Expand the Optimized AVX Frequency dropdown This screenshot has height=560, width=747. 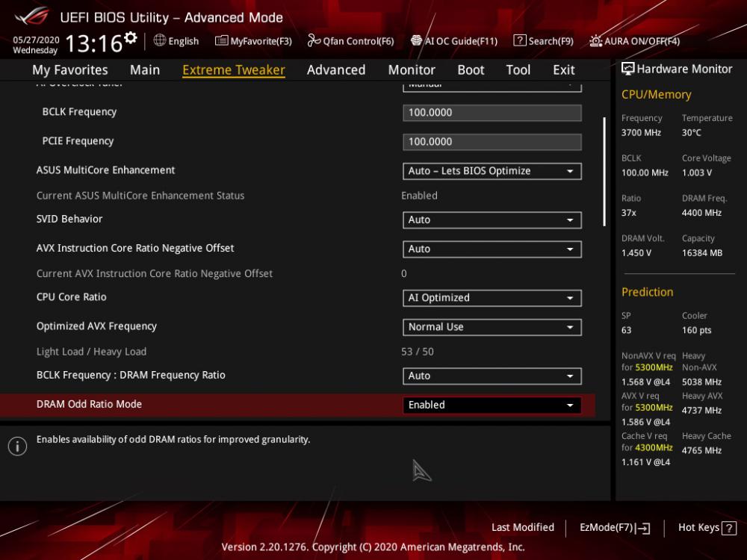(492, 327)
